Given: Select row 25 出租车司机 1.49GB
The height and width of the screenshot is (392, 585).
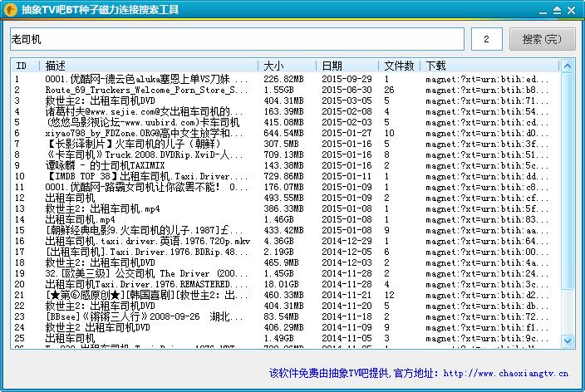Looking at the screenshot, I should click(285, 339).
